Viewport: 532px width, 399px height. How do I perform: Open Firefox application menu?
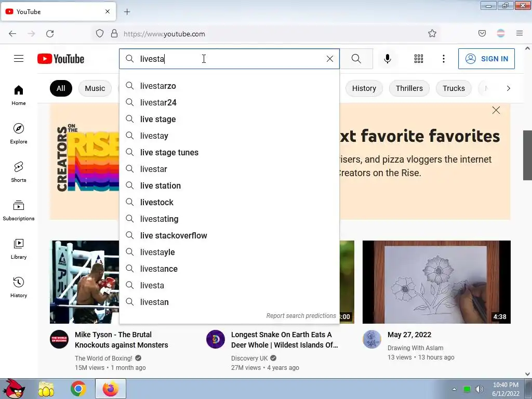click(520, 34)
